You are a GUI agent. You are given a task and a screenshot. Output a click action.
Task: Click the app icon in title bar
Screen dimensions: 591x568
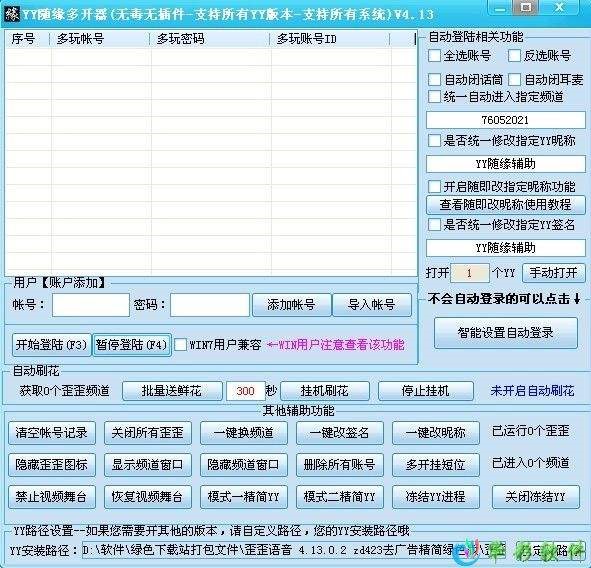click(11, 14)
